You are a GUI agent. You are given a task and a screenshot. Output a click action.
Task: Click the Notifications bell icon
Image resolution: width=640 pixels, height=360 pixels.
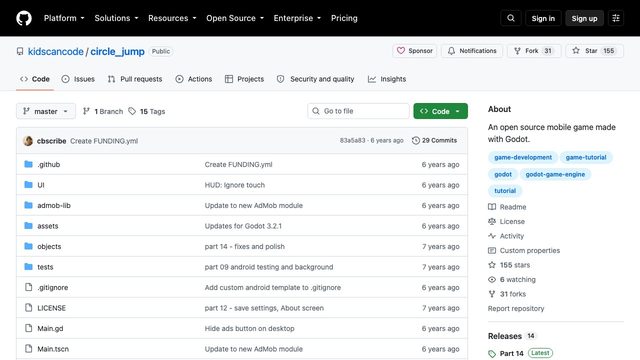[x=451, y=51]
